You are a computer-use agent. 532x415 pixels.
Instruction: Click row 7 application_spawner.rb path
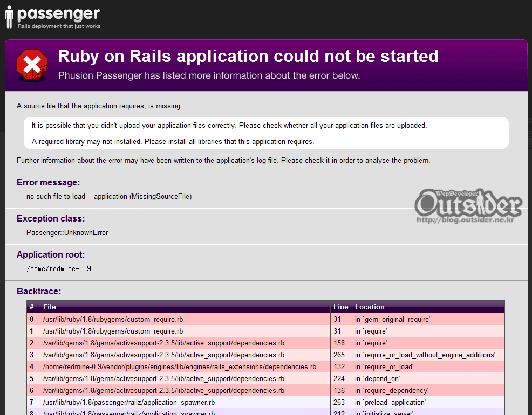pos(129,402)
